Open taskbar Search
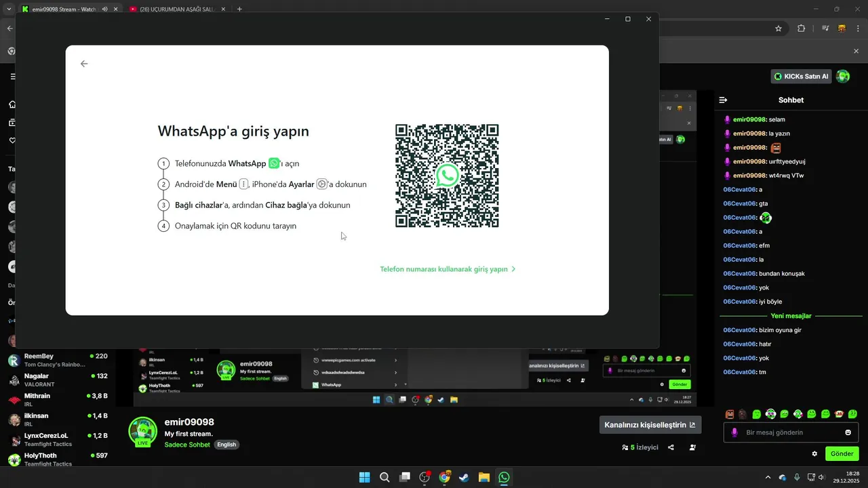 pyautogui.click(x=384, y=477)
